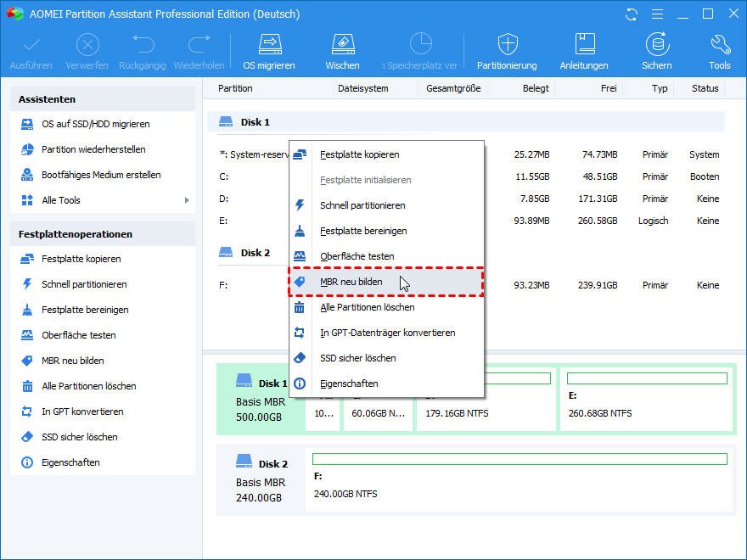Select the F: partition row in list
Viewport: 747px width, 560px height.
pos(466,285)
